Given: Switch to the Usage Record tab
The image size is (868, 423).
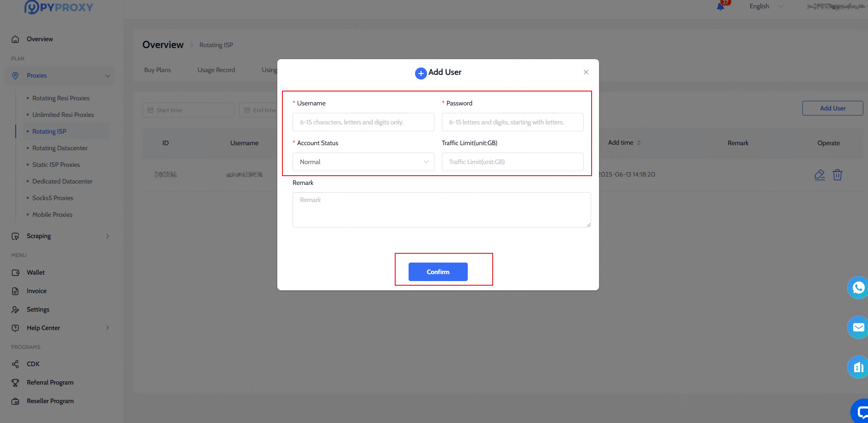Looking at the screenshot, I should [x=216, y=70].
